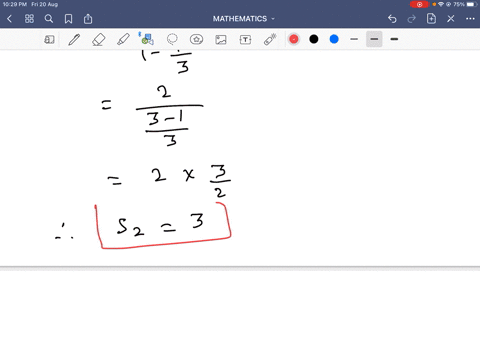This screenshot has height=360, width=480.
Task: Go back using the back chevron
Action: [9, 19]
